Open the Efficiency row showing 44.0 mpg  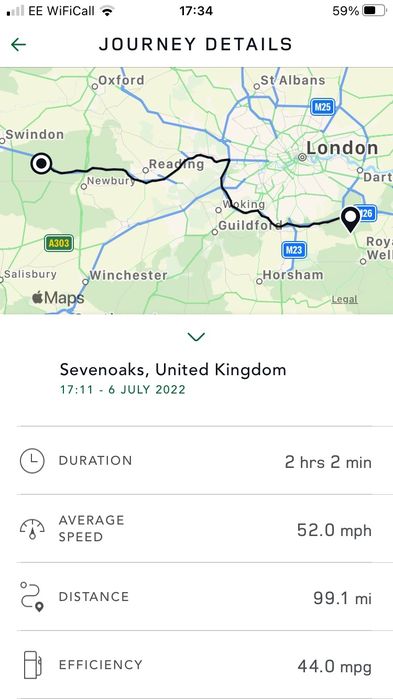[x=196, y=665]
